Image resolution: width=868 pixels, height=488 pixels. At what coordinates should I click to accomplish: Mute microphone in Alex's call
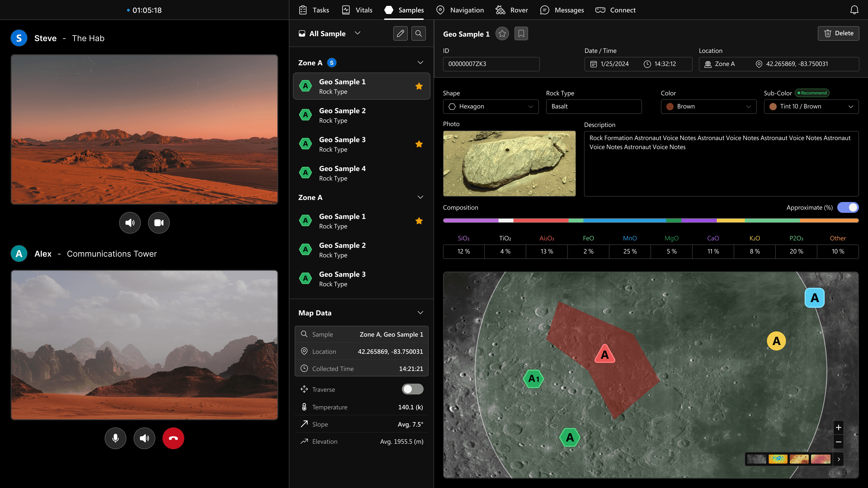(x=115, y=438)
